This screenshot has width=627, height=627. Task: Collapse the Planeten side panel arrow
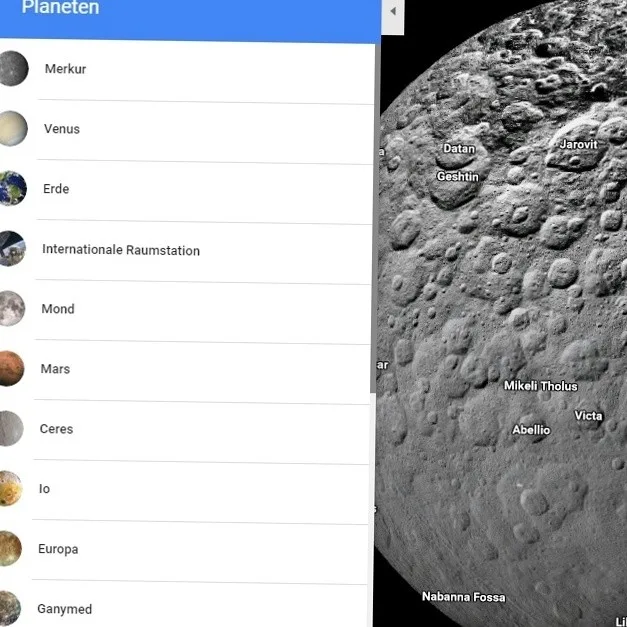pos(393,12)
